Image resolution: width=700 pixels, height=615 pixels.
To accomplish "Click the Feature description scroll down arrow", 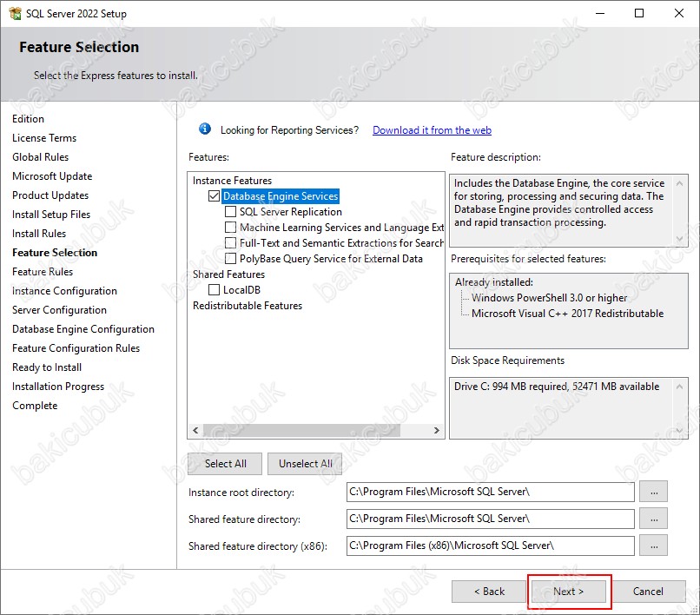I will (679, 239).
